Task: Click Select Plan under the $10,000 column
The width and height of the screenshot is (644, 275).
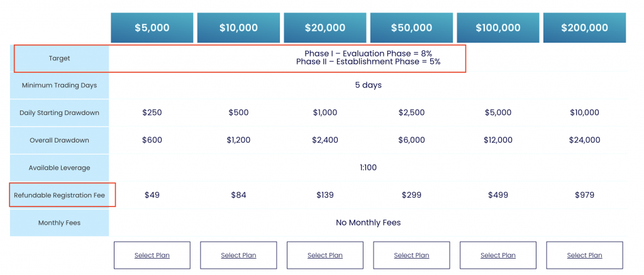Action: pos(238,255)
